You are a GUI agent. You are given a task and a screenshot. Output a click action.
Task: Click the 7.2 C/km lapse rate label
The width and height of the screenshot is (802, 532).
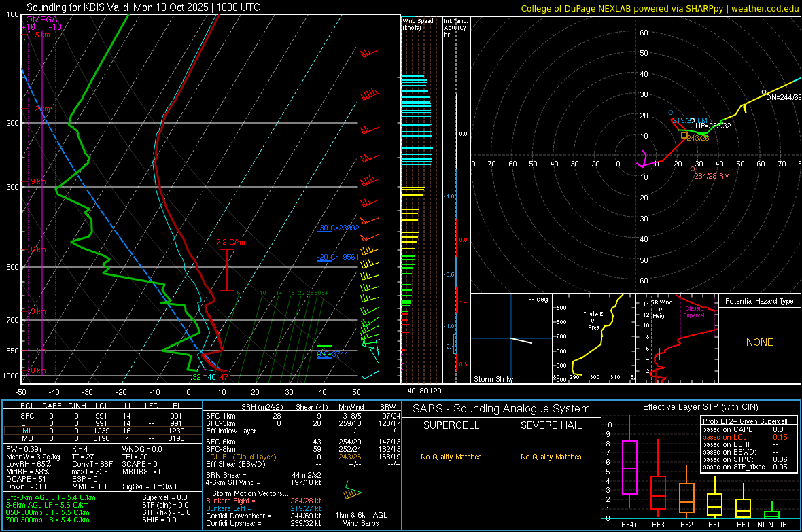point(230,242)
